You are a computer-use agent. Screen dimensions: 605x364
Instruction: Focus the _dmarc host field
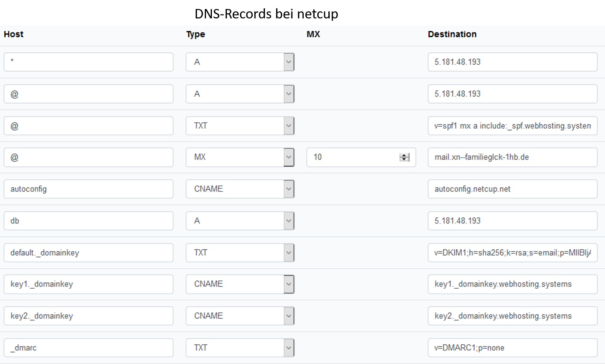pyautogui.click(x=88, y=348)
